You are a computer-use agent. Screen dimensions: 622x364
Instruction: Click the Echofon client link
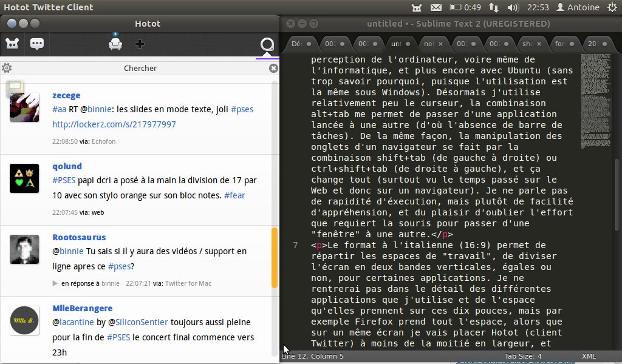(x=103, y=141)
